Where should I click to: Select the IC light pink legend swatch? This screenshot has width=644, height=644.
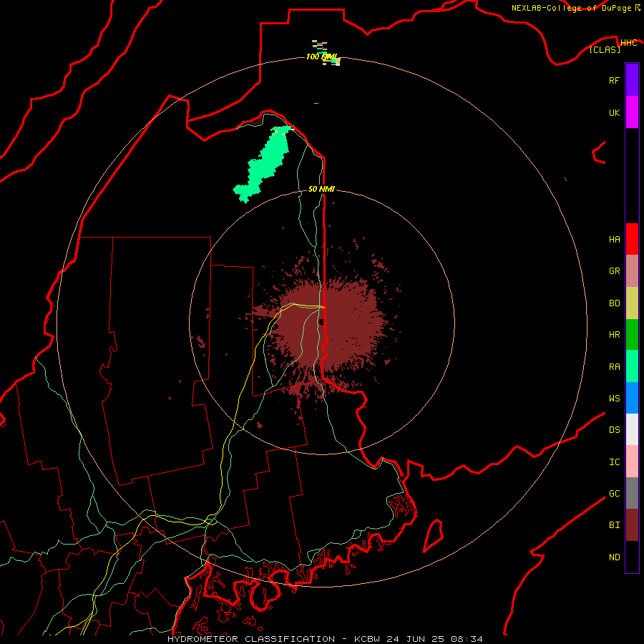click(x=632, y=462)
